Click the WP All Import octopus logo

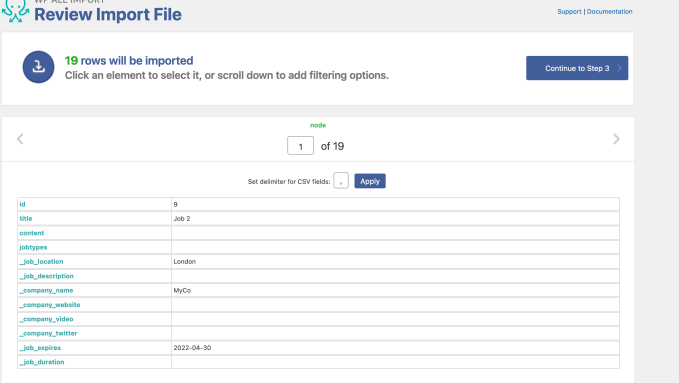coord(15,10)
